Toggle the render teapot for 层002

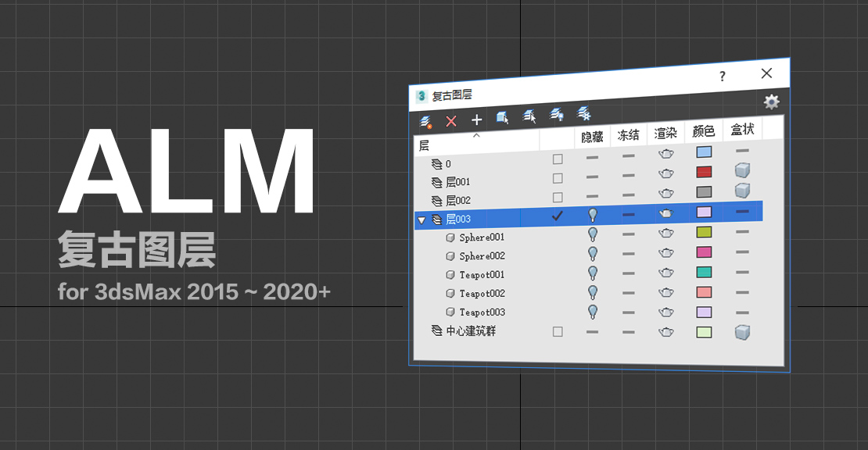click(x=666, y=194)
